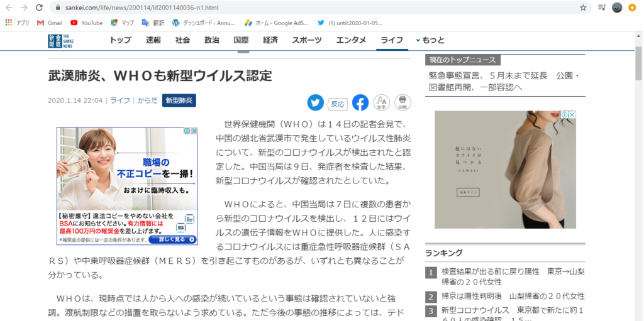Open the からだ category link

coord(148,101)
